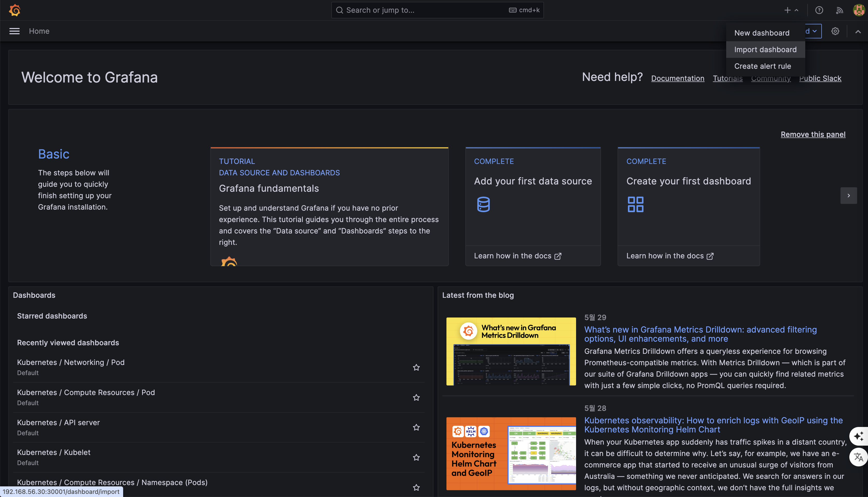Screen dimensions: 868x497
Task: Choose Create alert rule menu item
Action: [x=763, y=66]
